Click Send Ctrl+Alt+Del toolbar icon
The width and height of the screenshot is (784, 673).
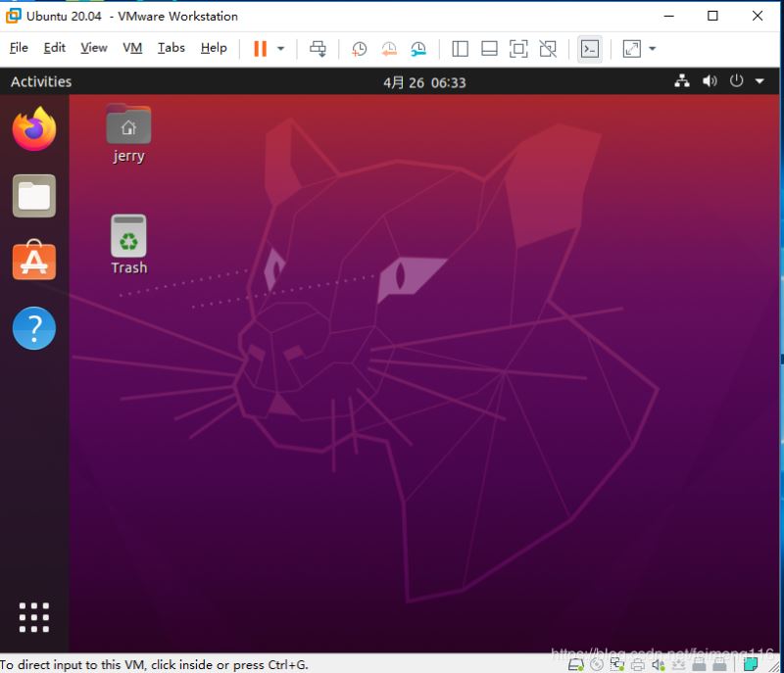[318, 48]
